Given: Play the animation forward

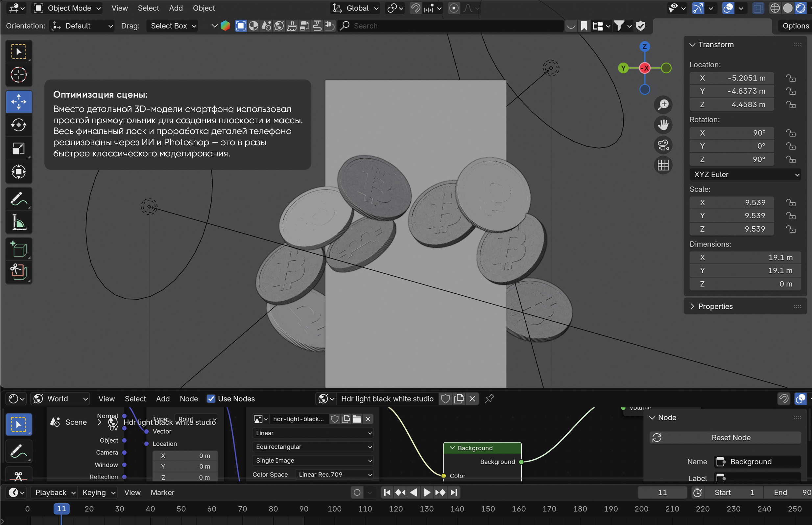Looking at the screenshot, I should (x=427, y=492).
